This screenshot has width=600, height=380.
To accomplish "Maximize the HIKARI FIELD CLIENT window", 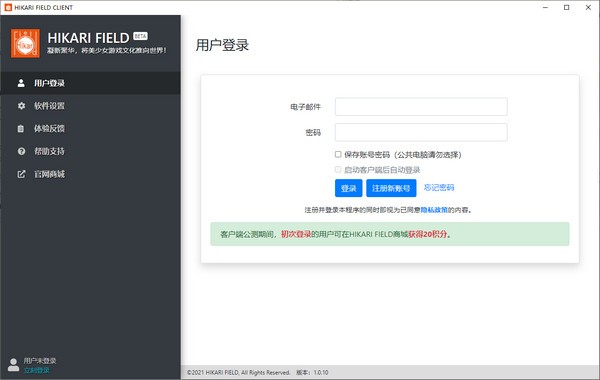I will click(x=567, y=7).
